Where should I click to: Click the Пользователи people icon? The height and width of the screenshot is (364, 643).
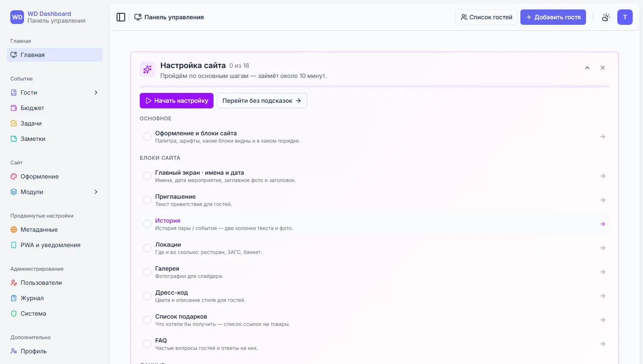click(14, 283)
